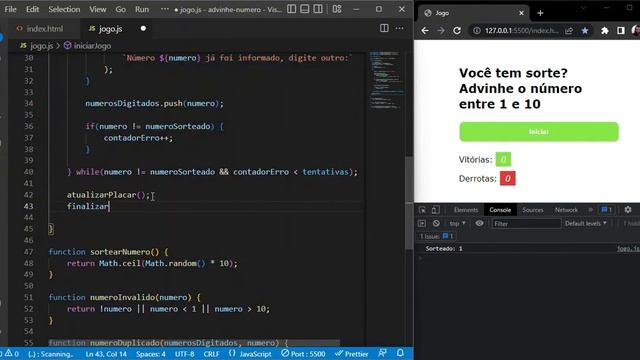Switch to the Network DevTools tab

(566, 210)
